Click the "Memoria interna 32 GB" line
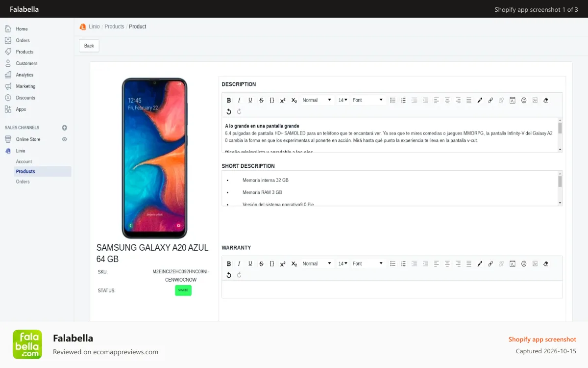This screenshot has width=588, height=368. click(266, 180)
